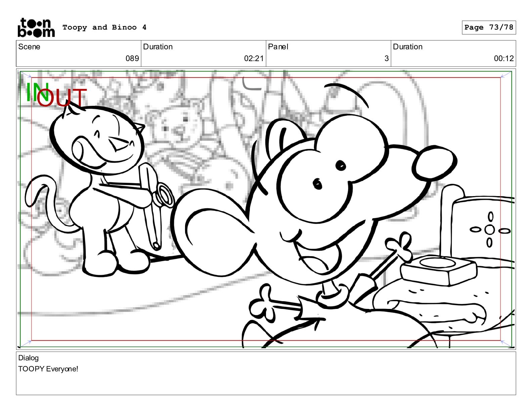Click the red OUT camera label
The height and width of the screenshot is (411, 532).
tap(62, 98)
